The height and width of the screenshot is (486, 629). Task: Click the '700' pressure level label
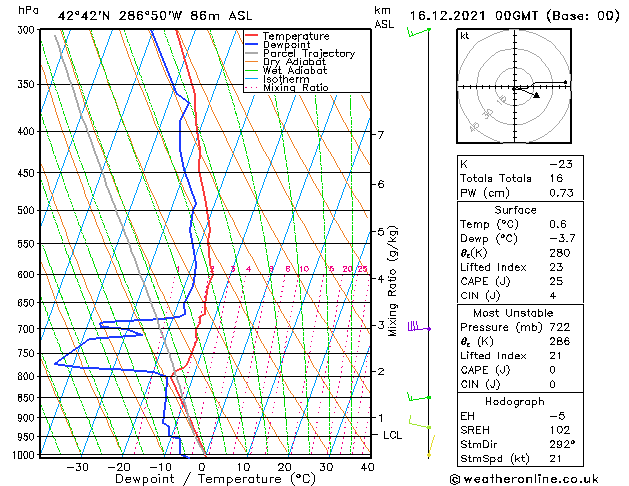click(28, 329)
